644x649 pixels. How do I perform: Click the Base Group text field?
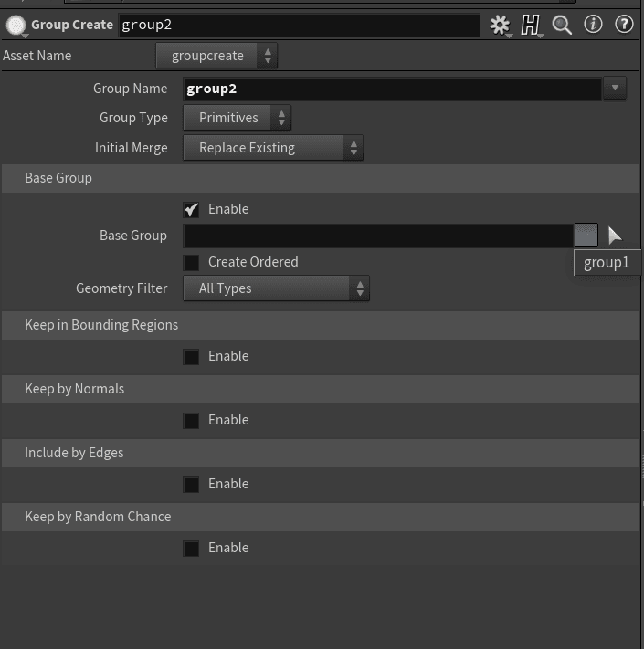378,236
